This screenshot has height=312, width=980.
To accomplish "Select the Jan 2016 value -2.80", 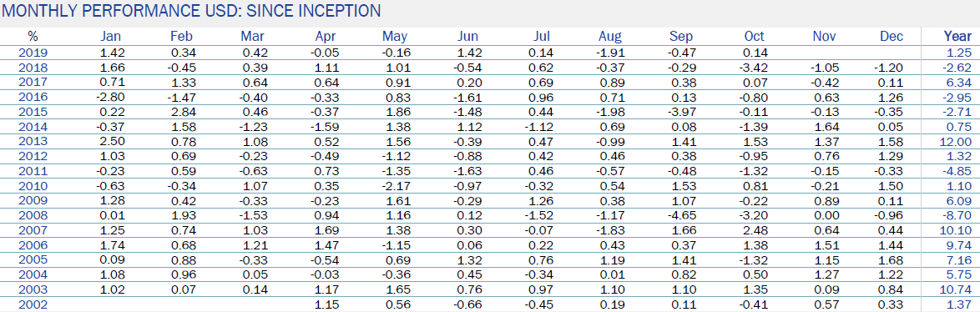I will tap(112, 96).
